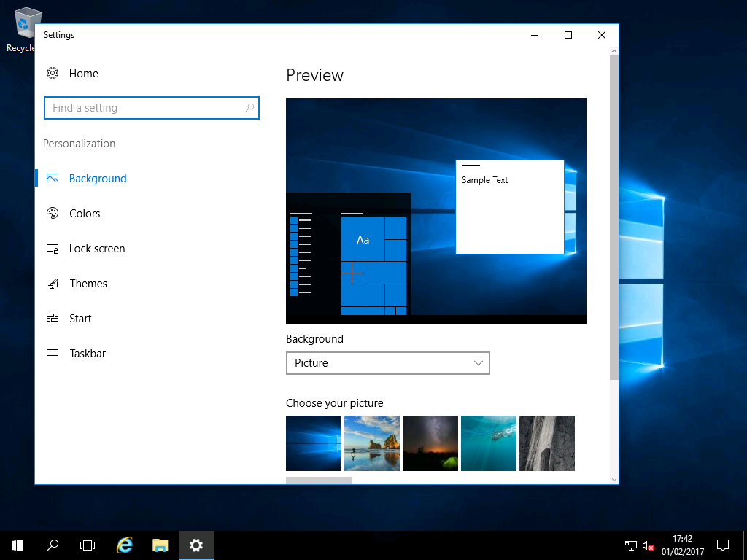Launch Internet Explorer from the taskbar
This screenshot has height=560, width=747.
[x=125, y=545]
